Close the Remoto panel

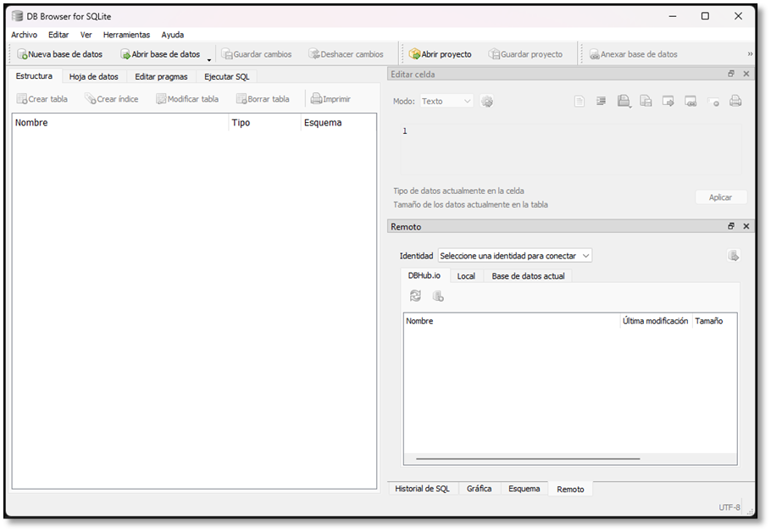[x=746, y=226]
